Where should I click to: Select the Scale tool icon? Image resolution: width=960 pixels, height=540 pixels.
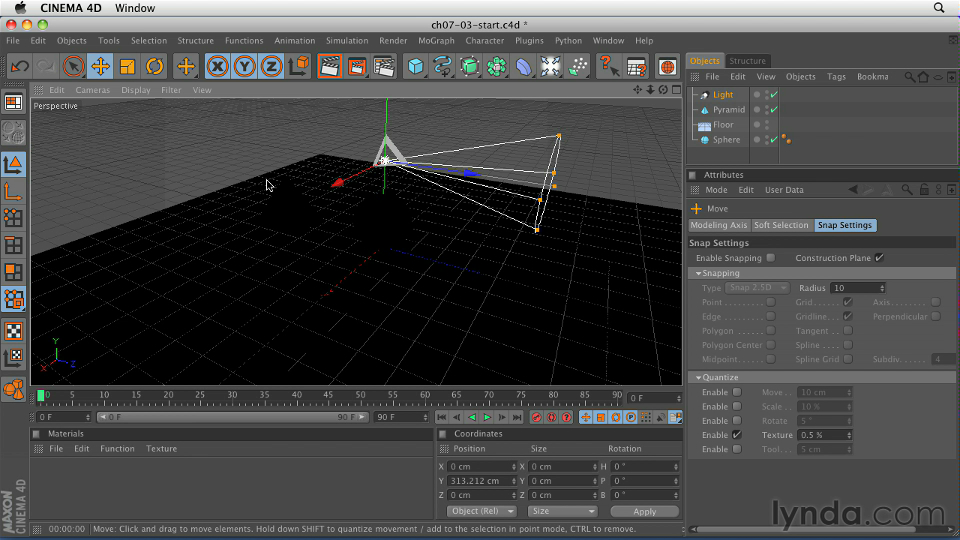pos(127,66)
